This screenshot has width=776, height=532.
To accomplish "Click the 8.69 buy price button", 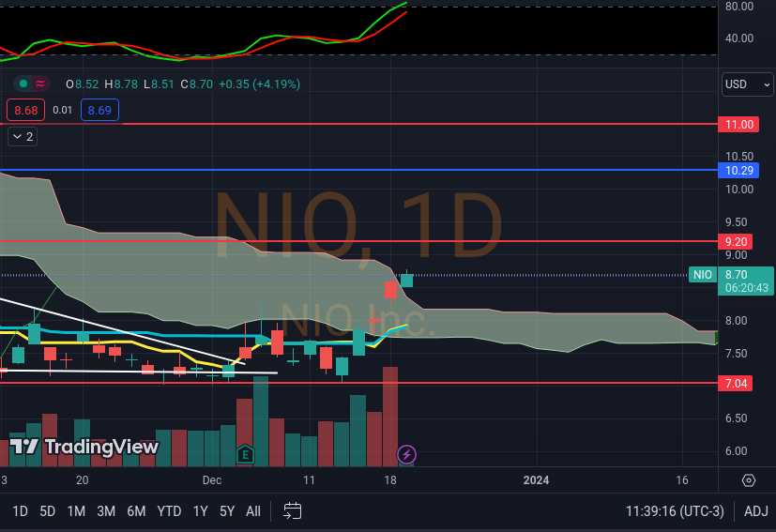I will 99,110.
